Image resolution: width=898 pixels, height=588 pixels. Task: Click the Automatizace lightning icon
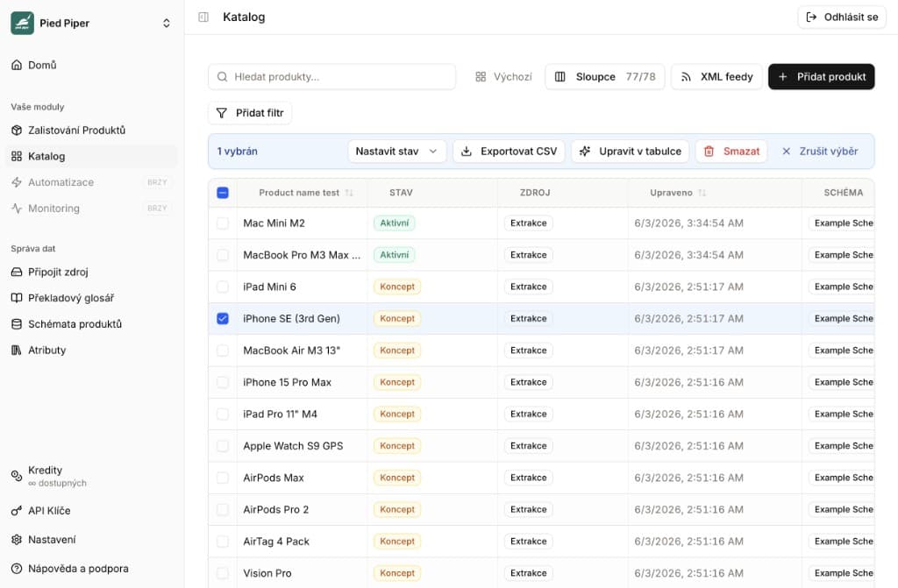coord(17,182)
